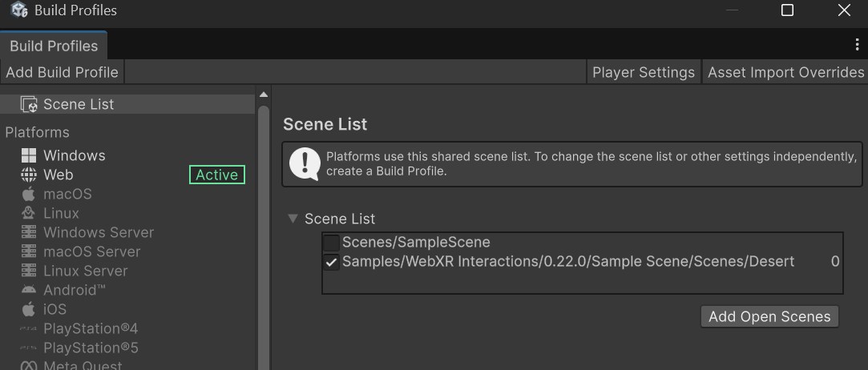Uncheck the Desert scene checkbox
Image resolution: width=868 pixels, height=370 pixels.
coord(331,262)
